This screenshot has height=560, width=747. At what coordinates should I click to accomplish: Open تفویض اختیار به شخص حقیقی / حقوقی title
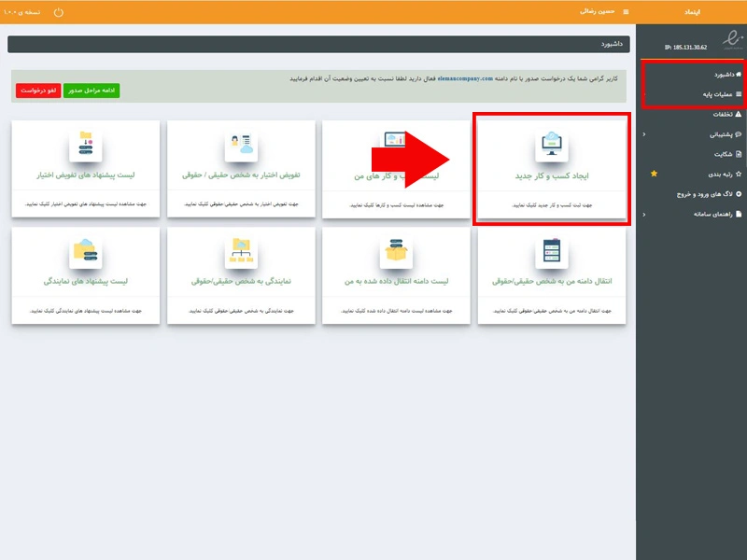click(x=241, y=175)
